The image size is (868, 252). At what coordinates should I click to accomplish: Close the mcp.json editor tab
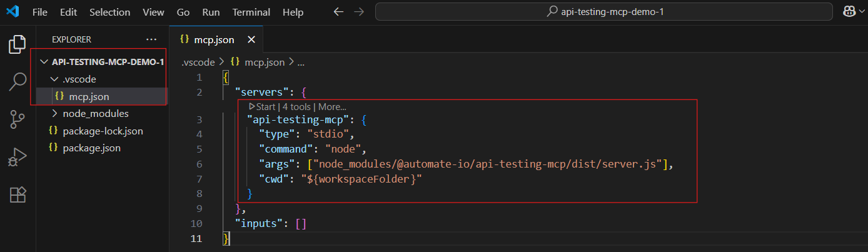[x=251, y=39]
